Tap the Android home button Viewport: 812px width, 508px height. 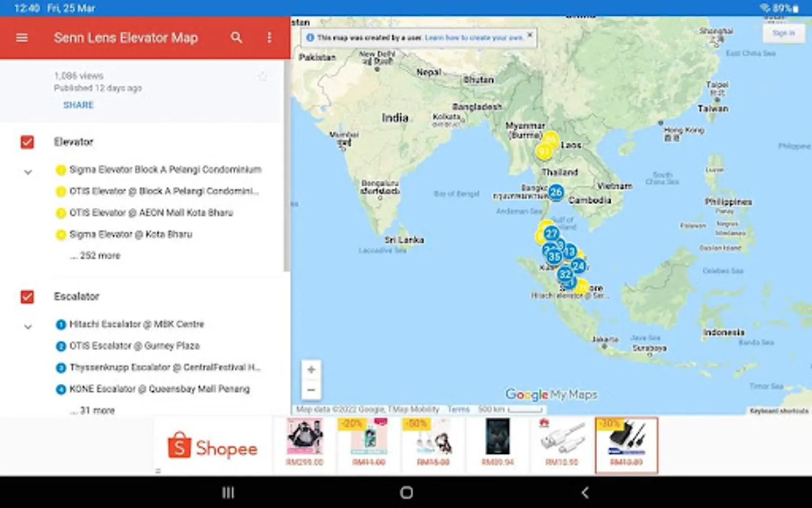(406, 493)
